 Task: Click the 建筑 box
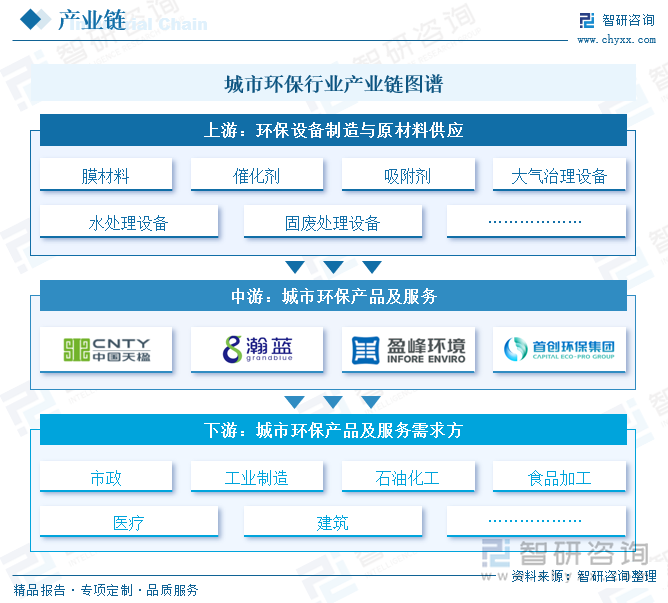(x=333, y=522)
